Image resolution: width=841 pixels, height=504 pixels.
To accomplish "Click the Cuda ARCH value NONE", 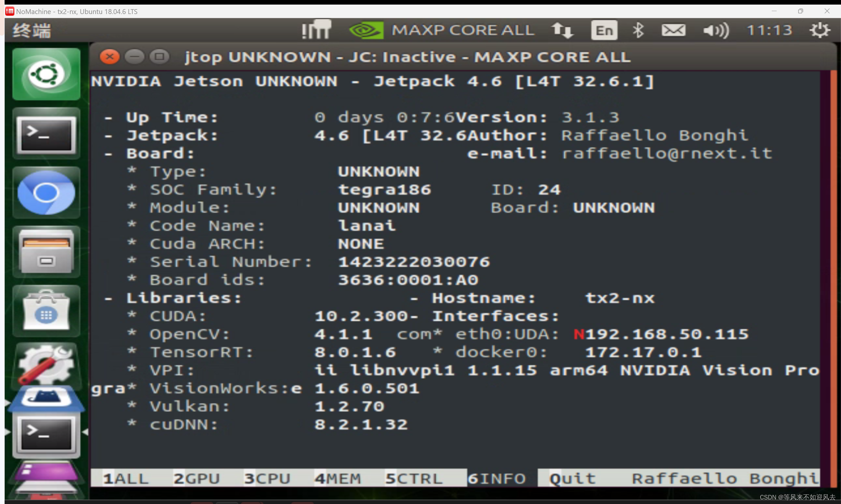I will (x=361, y=244).
